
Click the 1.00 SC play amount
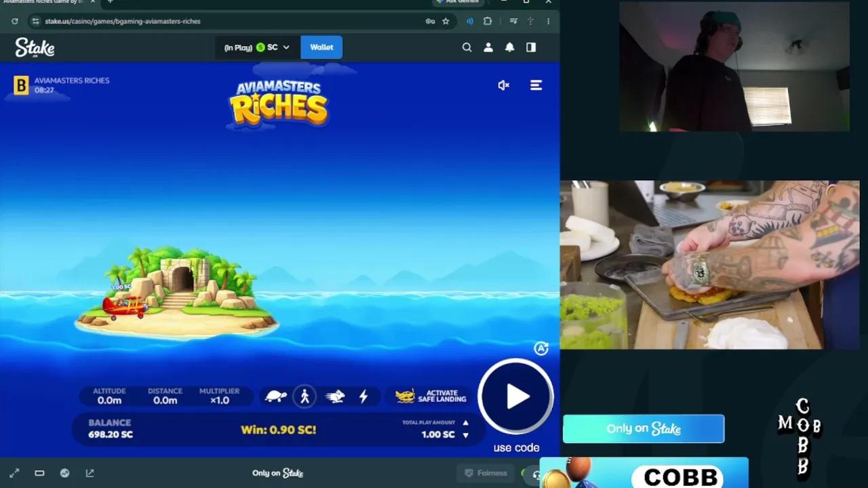coord(438,434)
